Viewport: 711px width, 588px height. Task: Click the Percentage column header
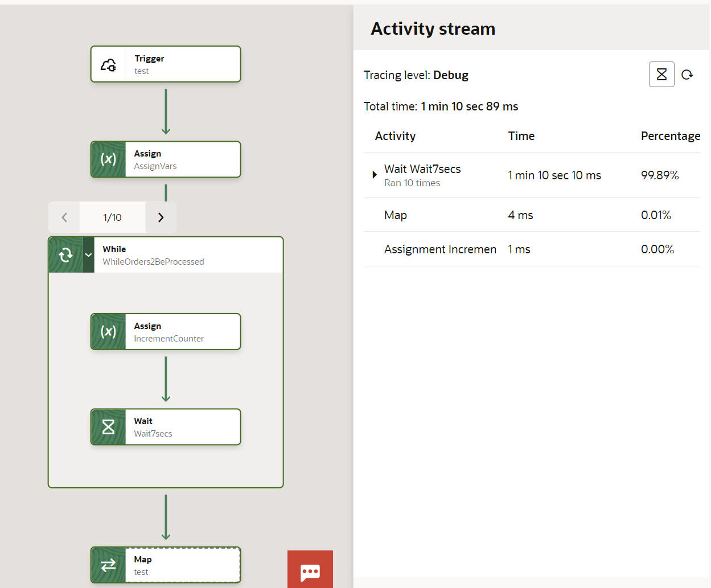670,136
